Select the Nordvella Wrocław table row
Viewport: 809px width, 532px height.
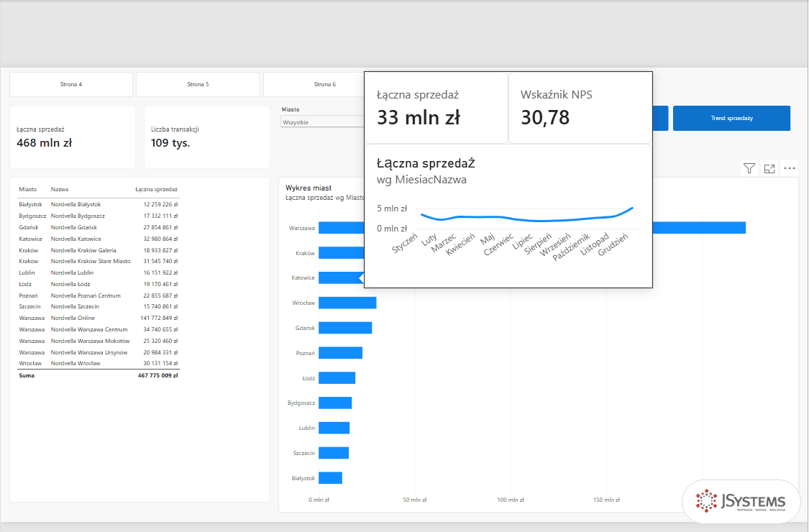(98, 363)
